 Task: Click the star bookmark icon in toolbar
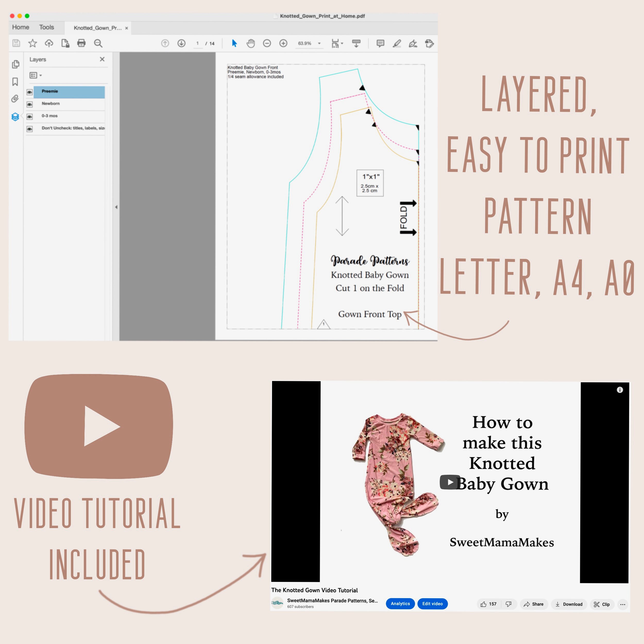[32, 43]
